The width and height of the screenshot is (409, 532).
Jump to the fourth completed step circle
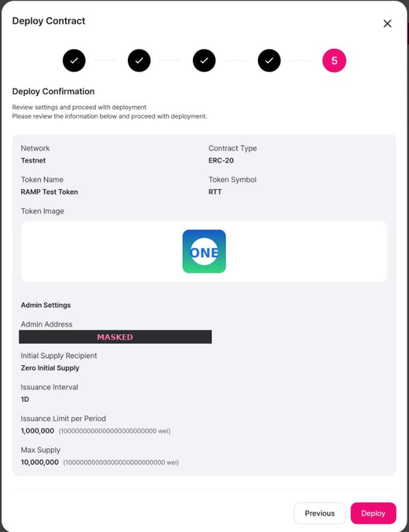[269, 60]
